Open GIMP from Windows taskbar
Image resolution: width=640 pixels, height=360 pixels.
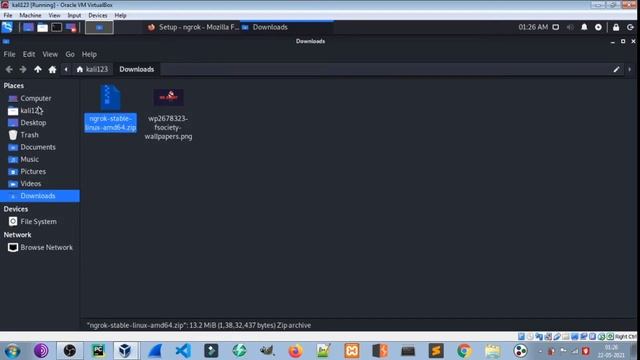pos(267,351)
